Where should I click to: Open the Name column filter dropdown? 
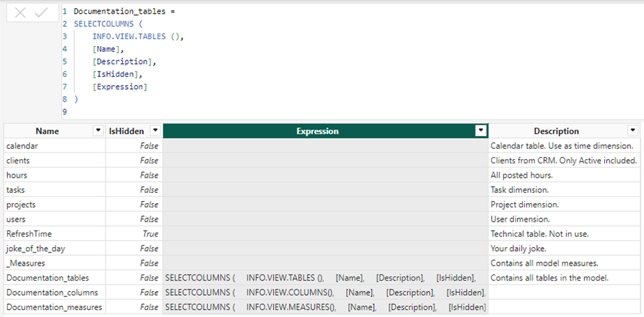pyautogui.click(x=97, y=131)
